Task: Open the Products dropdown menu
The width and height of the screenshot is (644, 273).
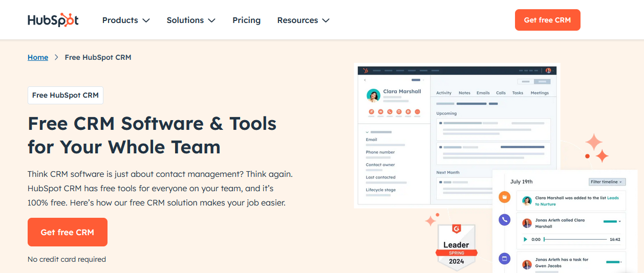Action: [x=126, y=20]
